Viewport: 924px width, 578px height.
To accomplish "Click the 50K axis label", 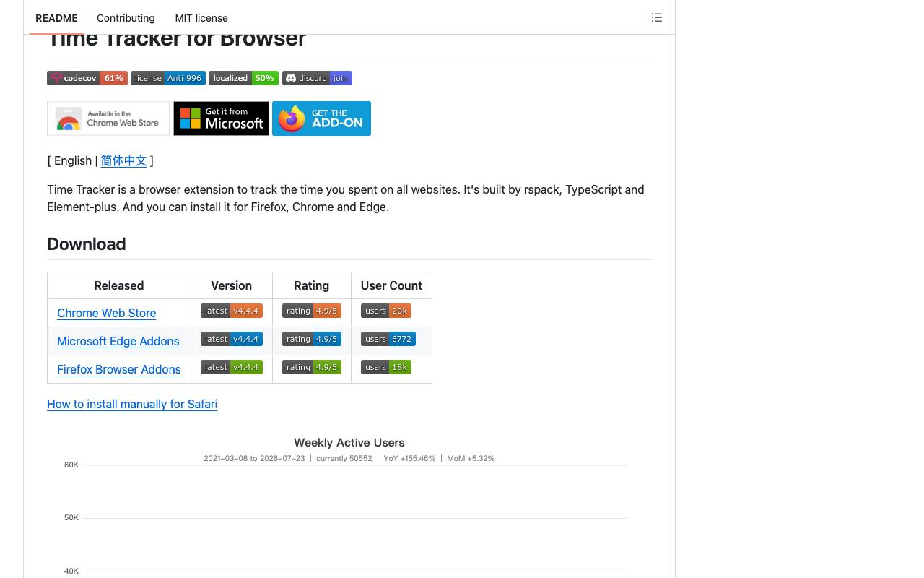I will pyautogui.click(x=71, y=517).
